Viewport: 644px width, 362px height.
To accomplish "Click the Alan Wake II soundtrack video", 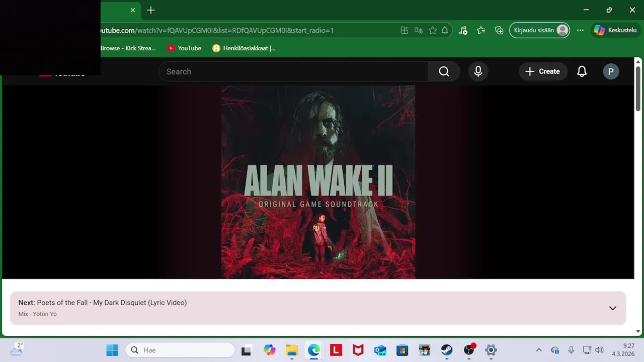I will pos(318,182).
